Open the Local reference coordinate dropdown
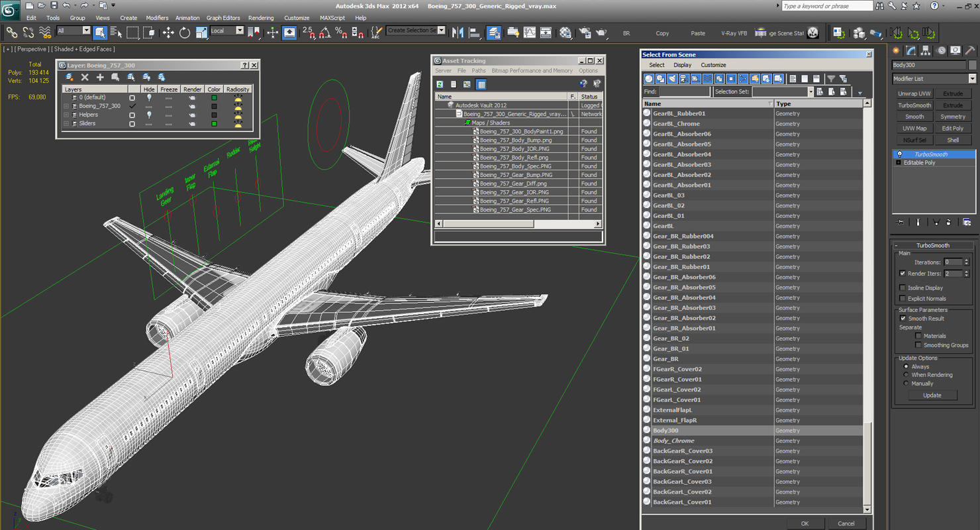 pyautogui.click(x=227, y=31)
